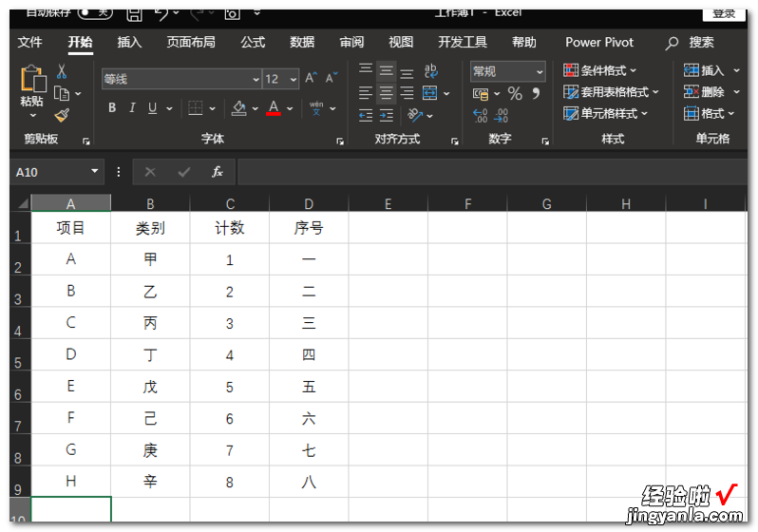Open the 对齐方式 dialog launcher

pos(454,142)
